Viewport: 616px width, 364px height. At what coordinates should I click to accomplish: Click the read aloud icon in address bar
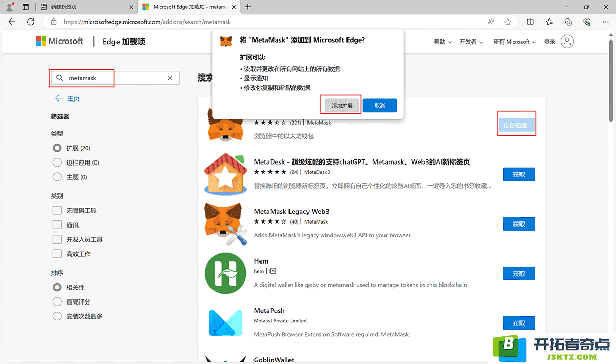491,22
